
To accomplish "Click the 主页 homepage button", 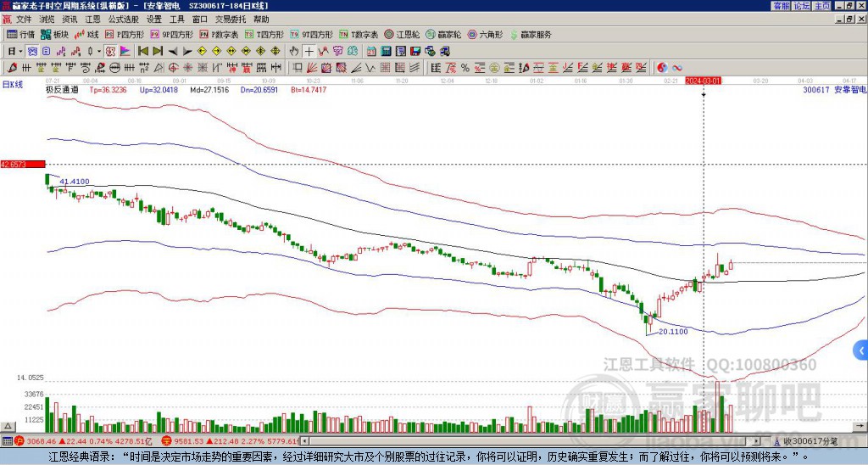I will tap(821, 6).
